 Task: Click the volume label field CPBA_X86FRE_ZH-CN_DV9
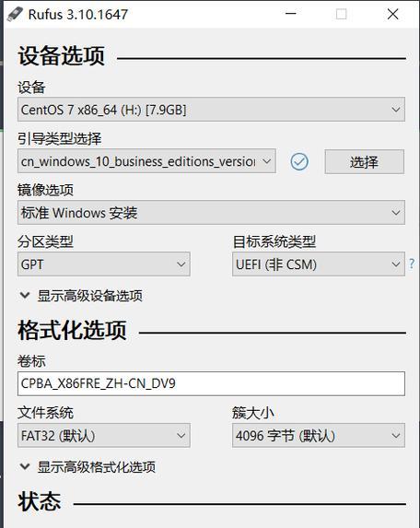tap(211, 383)
